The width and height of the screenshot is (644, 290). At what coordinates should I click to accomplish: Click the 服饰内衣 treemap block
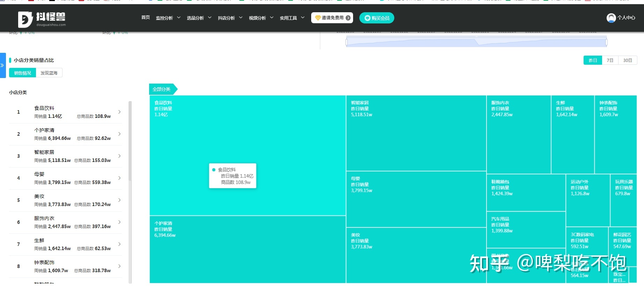pos(519,135)
